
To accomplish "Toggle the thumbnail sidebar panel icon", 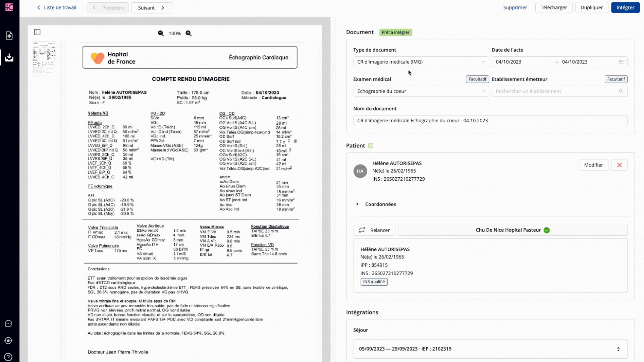I will click(x=37, y=32).
